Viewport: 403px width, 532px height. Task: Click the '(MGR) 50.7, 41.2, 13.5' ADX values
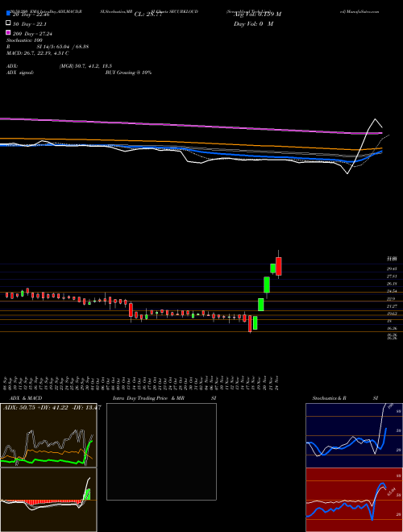[x=85, y=66]
